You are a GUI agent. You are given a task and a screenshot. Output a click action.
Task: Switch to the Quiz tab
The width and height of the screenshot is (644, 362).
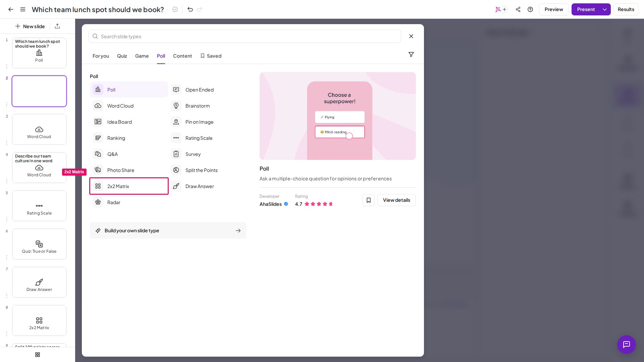click(122, 56)
